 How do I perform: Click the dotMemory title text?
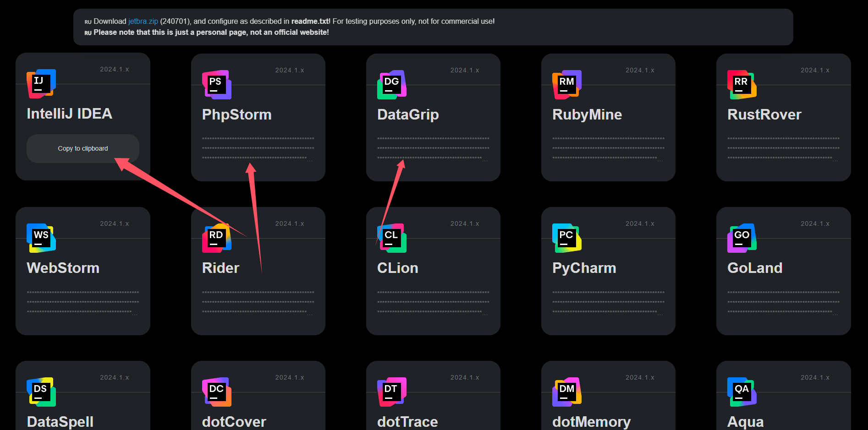(x=592, y=422)
